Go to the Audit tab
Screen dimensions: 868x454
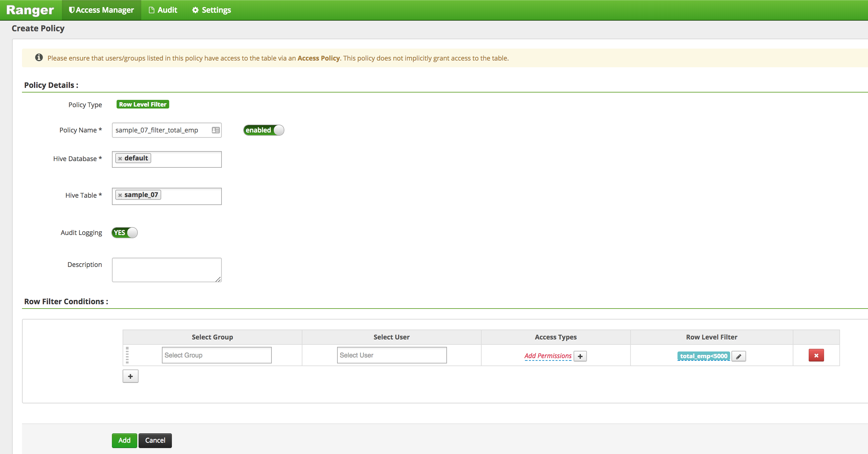(x=163, y=10)
